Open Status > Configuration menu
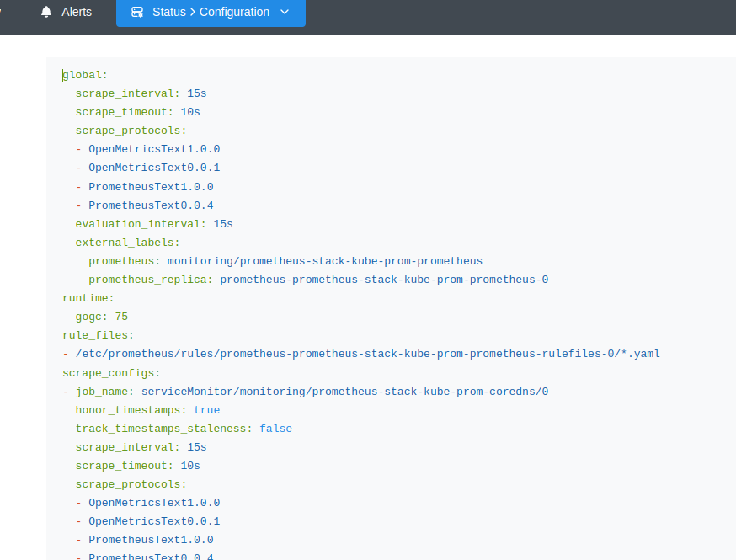 coord(211,13)
